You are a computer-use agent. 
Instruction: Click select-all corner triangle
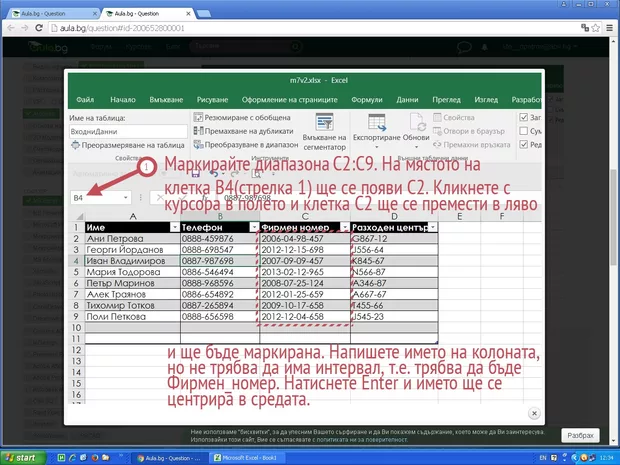click(x=79, y=216)
